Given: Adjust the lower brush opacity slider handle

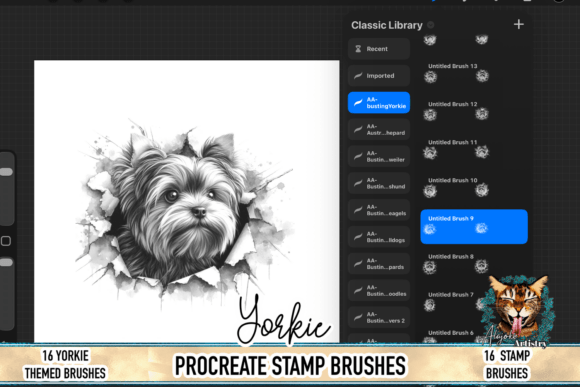Looking at the screenshot, I should 6,262.
